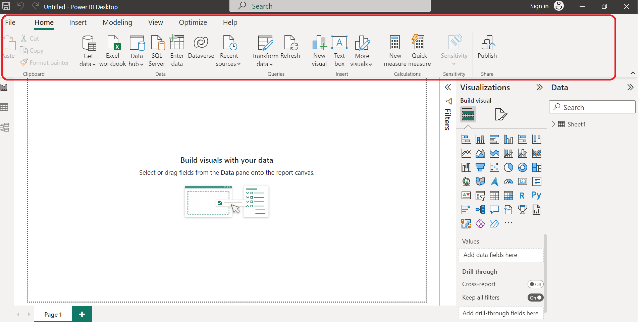Select the Page 1 tab
Screen dimensions: 644x322
[x=53, y=314]
